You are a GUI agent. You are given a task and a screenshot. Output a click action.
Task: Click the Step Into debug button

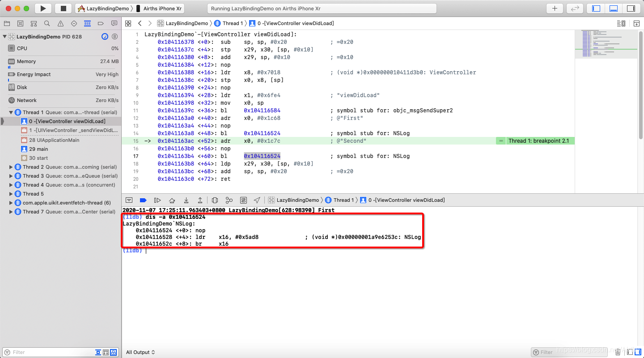(186, 200)
